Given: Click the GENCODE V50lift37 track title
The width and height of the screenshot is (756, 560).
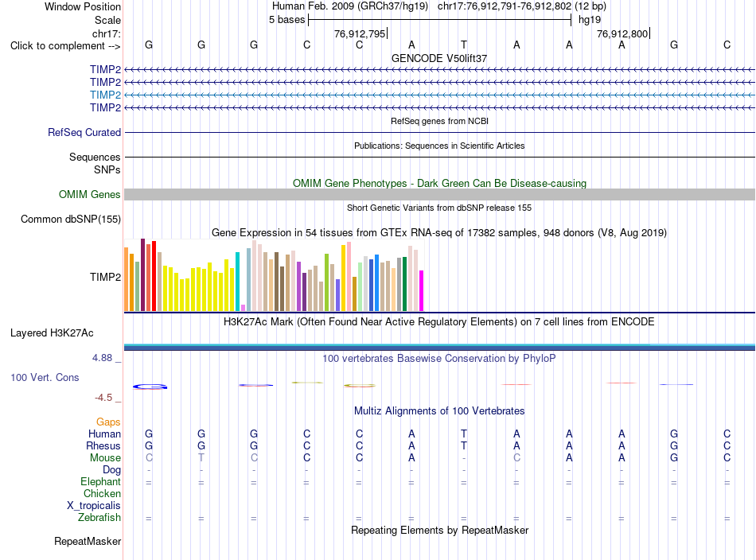Looking at the screenshot, I should tap(439, 58).
